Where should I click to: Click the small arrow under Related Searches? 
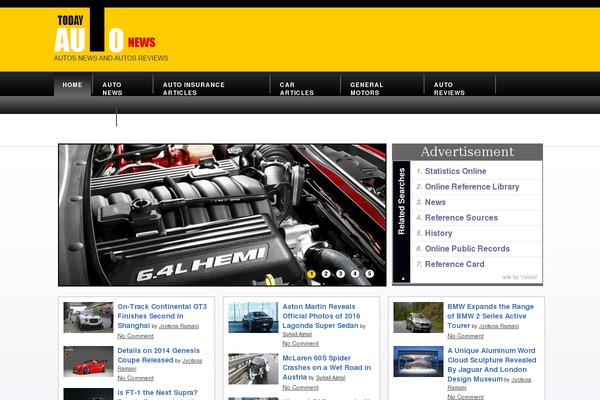[x=403, y=279]
